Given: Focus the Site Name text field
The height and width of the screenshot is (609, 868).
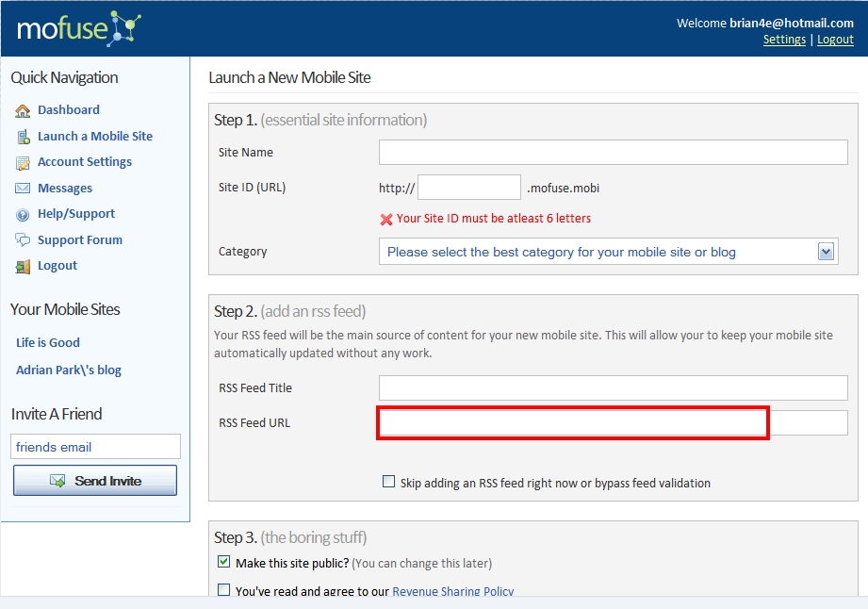Looking at the screenshot, I should click(x=614, y=153).
